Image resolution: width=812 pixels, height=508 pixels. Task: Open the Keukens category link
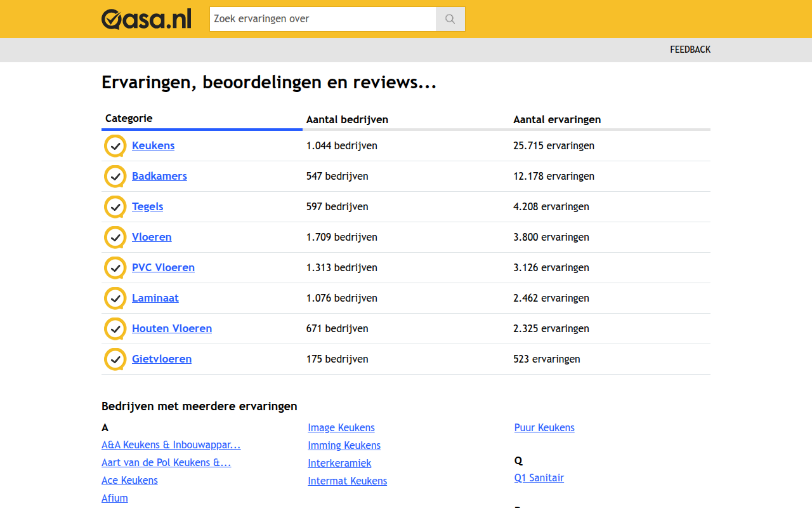point(153,145)
